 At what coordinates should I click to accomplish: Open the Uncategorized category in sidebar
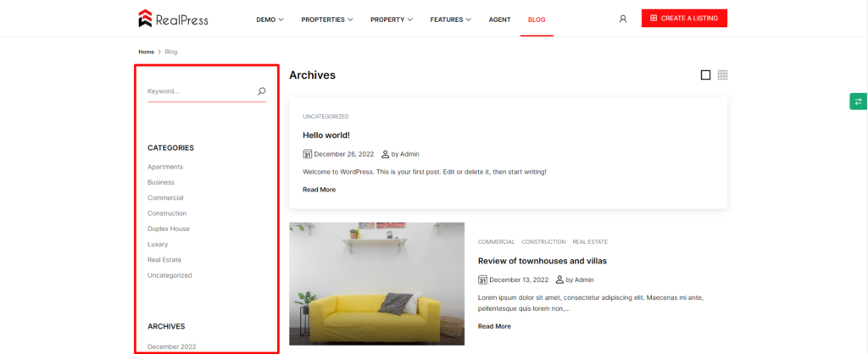(170, 275)
